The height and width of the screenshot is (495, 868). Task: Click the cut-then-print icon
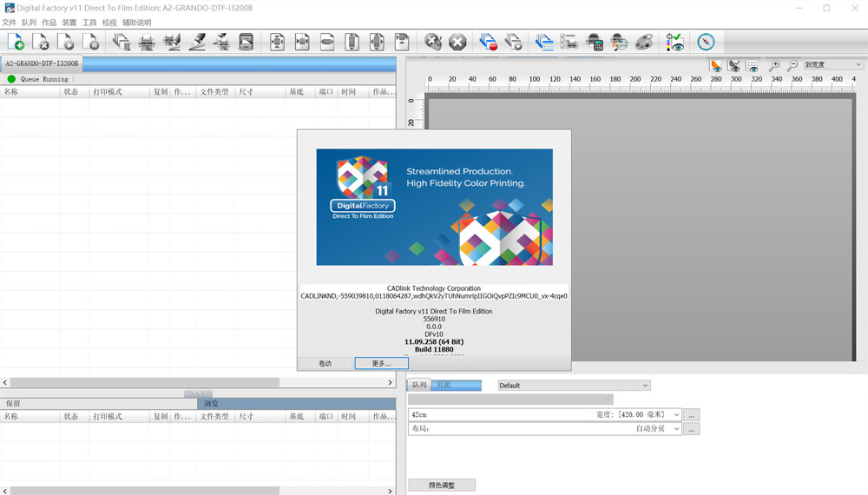coord(221,42)
